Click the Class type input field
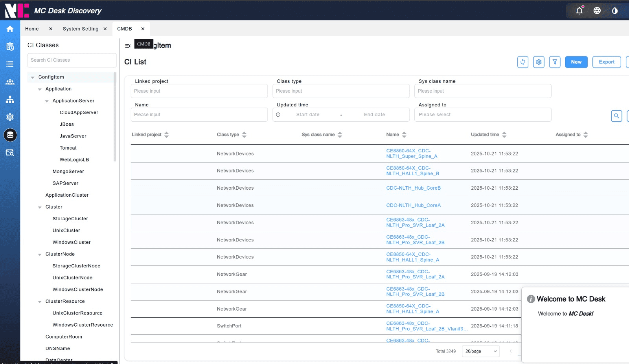 (341, 91)
